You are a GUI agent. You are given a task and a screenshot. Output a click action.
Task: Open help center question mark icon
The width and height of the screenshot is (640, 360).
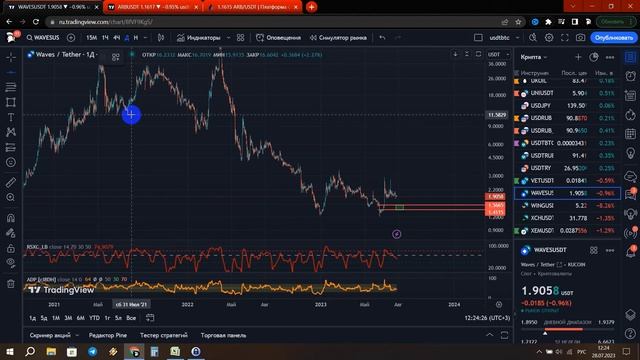coord(631,333)
